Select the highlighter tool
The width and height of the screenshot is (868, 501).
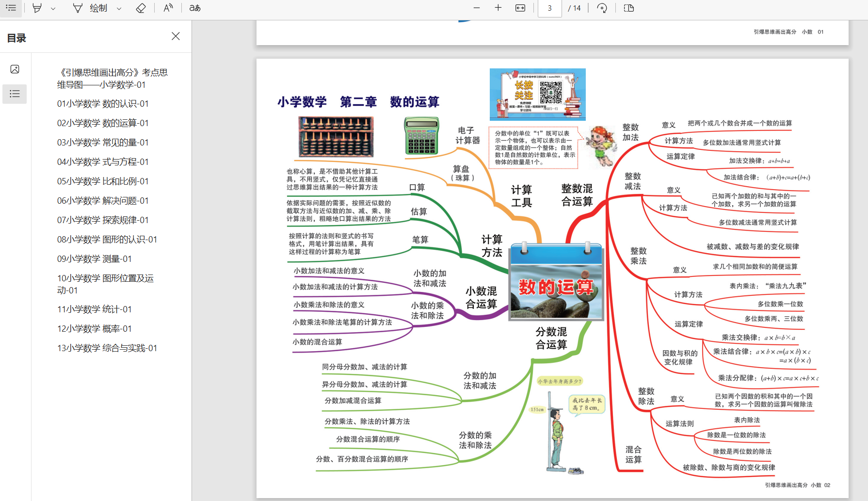37,8
